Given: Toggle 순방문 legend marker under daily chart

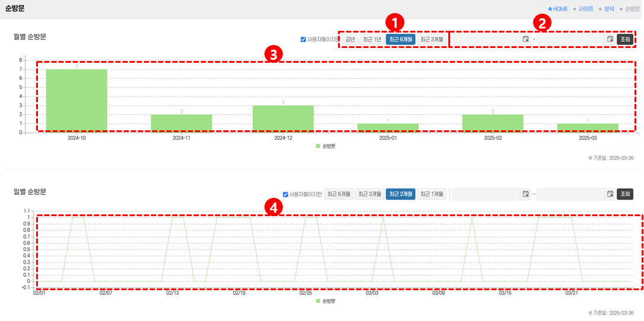Looking at the screenshot, I should tap(318, 301).
